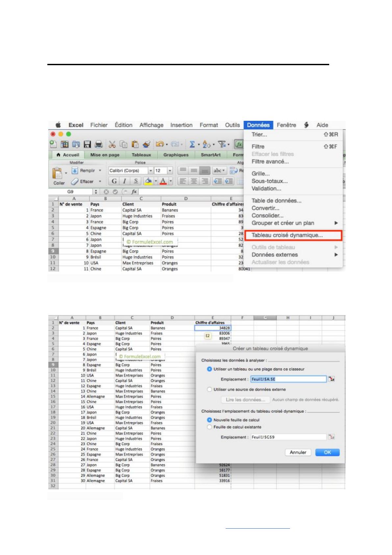Viewport: 392px width, 555px height.
Task: Click the location field 'Feuil1!$G$9'
Action: tap(288, 437)
